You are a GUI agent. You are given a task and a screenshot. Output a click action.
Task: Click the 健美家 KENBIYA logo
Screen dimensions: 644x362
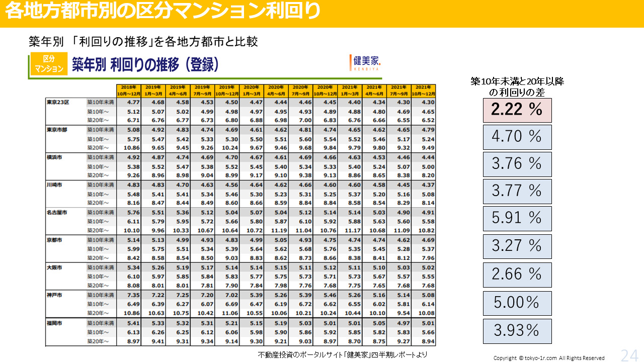pyautogui.click(x=365, y=62)
